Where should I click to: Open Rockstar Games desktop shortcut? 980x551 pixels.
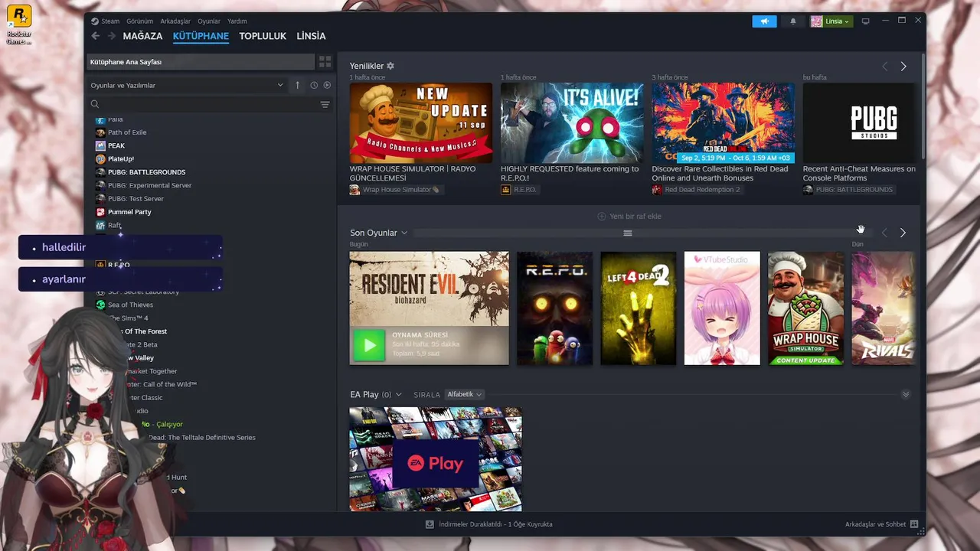[x=18, y=25]
